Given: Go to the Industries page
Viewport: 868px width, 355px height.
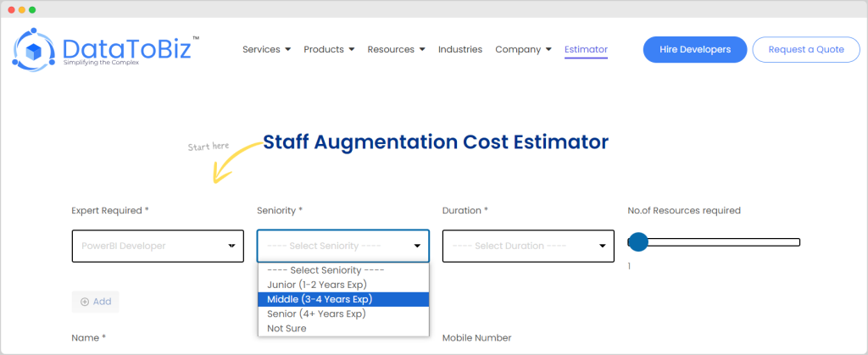Looking at the screenshot, I should [x=459, y=49].
